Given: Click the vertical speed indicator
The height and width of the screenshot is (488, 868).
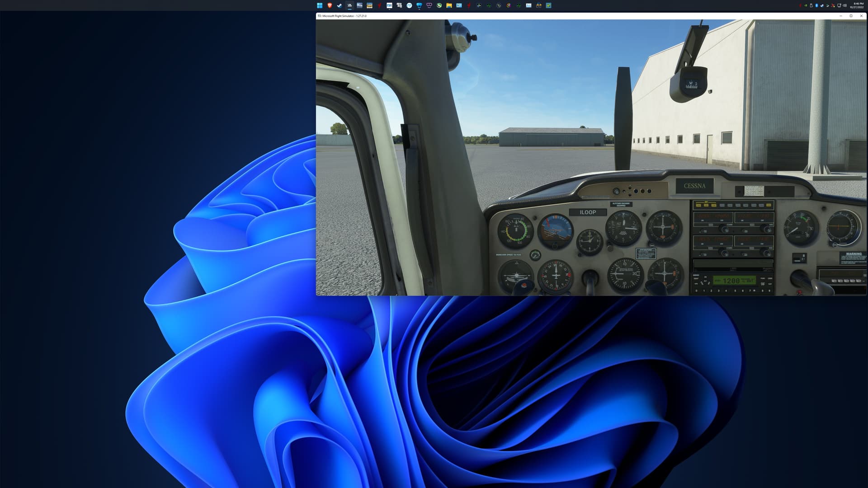Looking at the screenshot, I should (x=625, y=275).
